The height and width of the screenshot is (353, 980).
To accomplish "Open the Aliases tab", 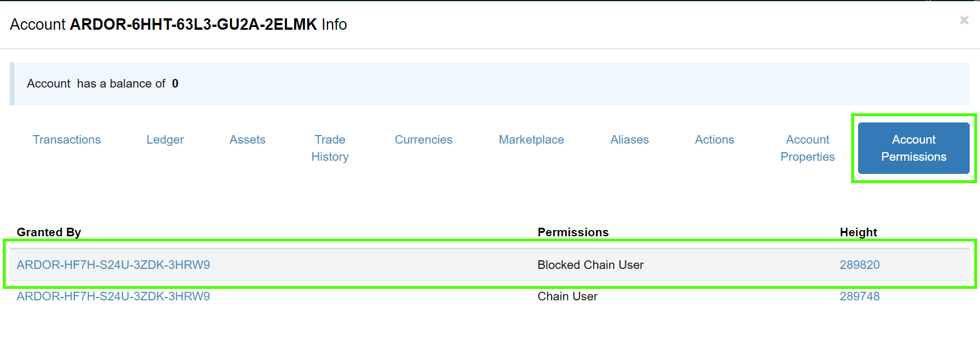I will [x=629, y=140].
